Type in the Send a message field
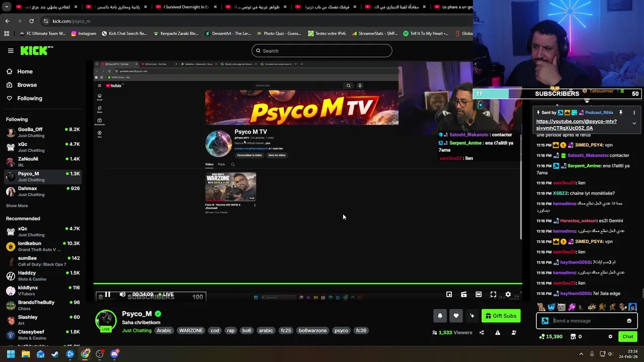 coord(588,321)
